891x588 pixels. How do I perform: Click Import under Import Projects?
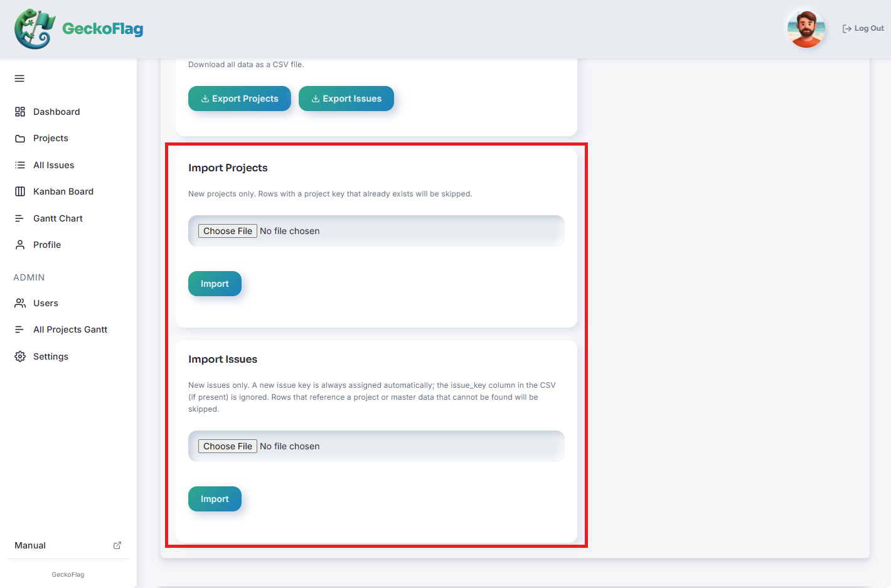pyautogui.click(x=215, y=284)
